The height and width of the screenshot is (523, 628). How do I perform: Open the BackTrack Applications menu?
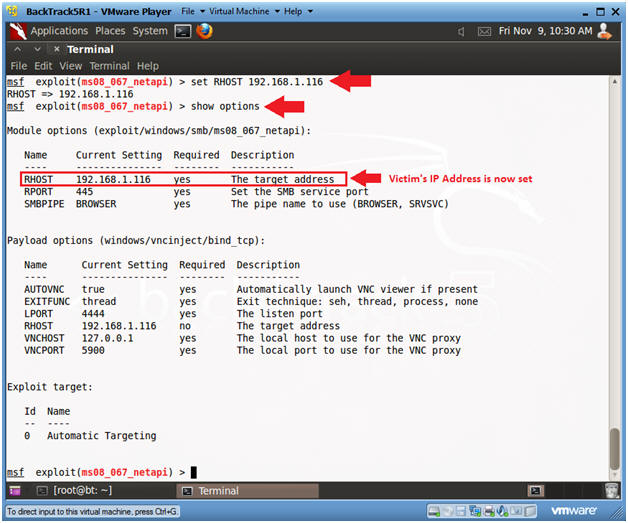tap(59, 31)
